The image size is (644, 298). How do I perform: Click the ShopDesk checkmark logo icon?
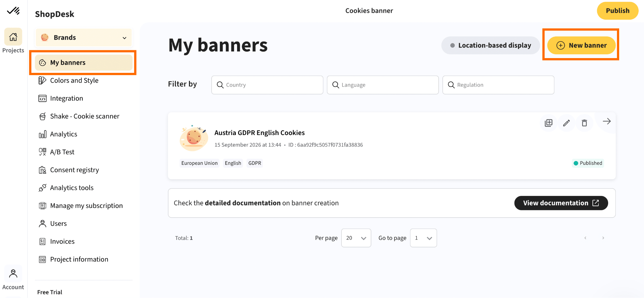(x=14, y=11)
